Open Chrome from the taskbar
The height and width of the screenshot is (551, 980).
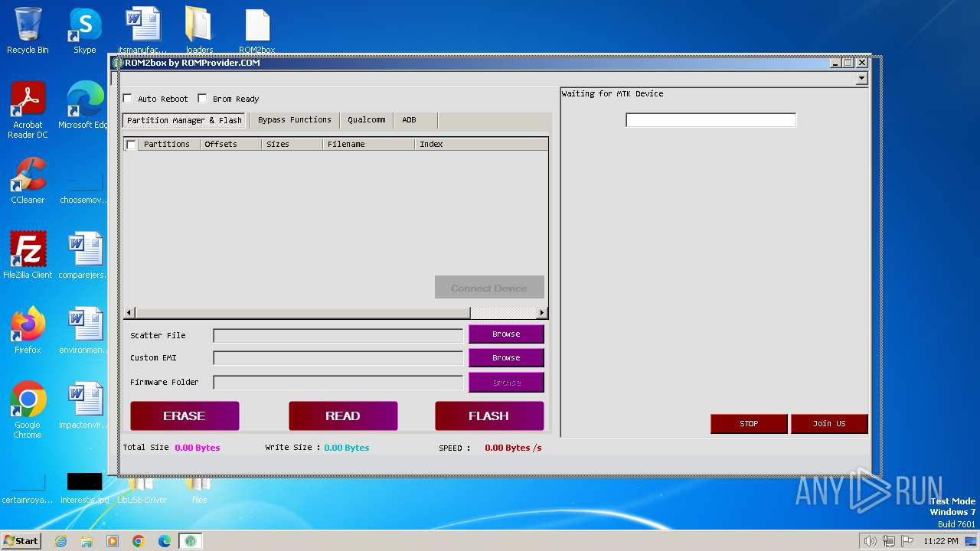coord(139,541)
